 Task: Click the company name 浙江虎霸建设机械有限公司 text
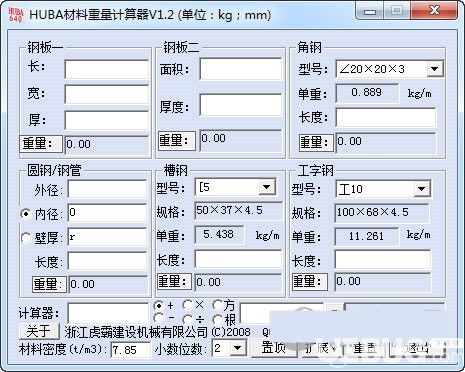click(x=136, y=332)
